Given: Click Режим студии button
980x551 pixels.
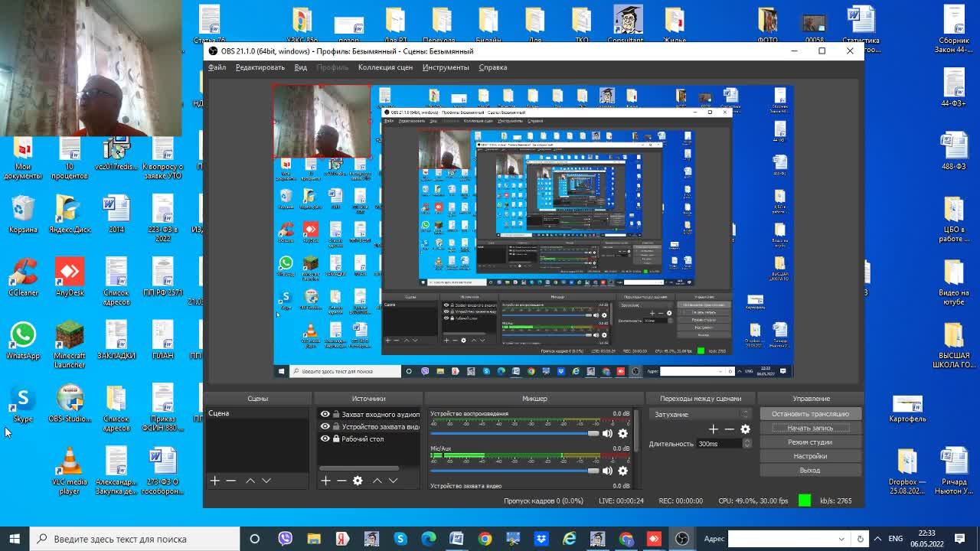Looking at the screenshot, I should 810,442.
